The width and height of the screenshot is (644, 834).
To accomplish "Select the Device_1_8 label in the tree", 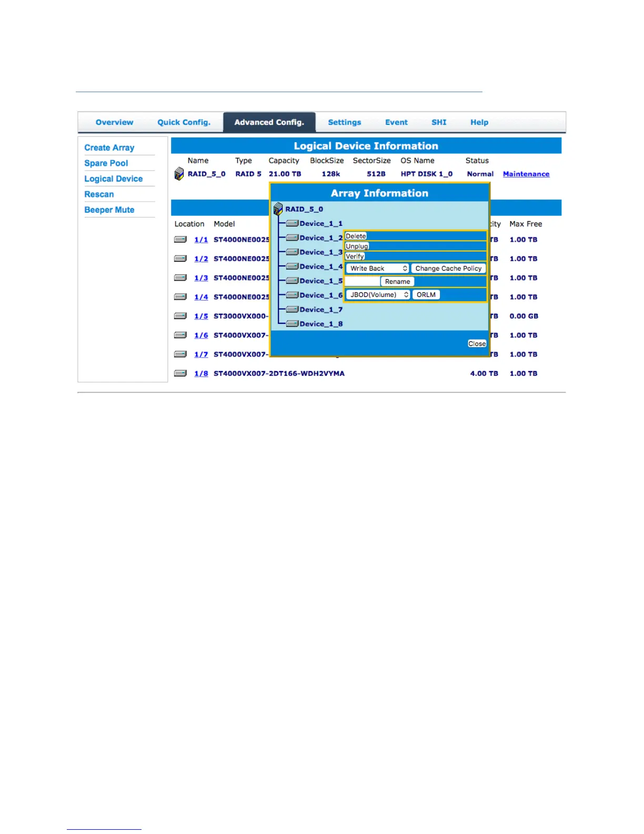I will [x=321, y=324].
